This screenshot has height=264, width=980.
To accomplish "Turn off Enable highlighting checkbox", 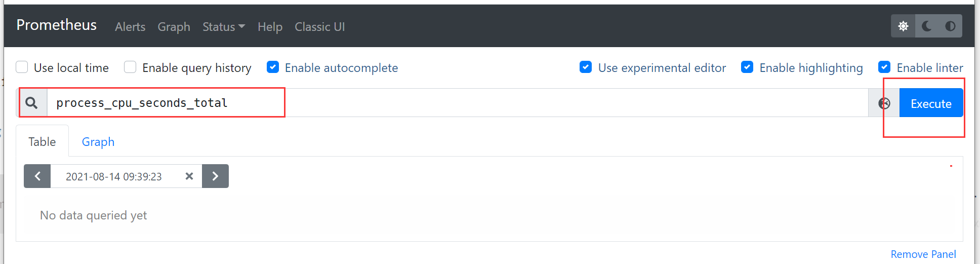I will click(x=747, y=67).
